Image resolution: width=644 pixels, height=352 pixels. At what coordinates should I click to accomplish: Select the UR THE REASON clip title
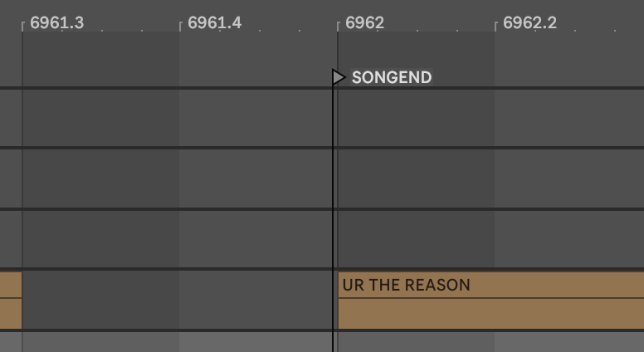406,285
